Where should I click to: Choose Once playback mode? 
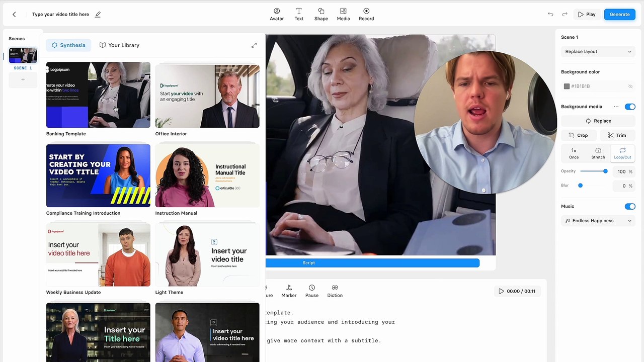coord(574,153)
